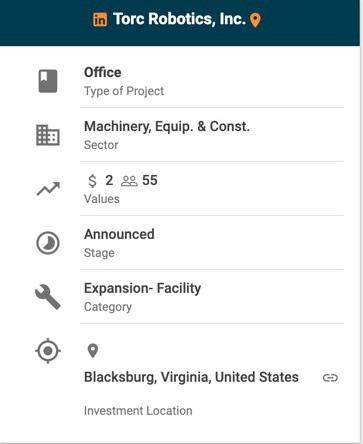Click Blacksburg, Virginia, United States text
363x444 pixels.
[x=191, y=377]
